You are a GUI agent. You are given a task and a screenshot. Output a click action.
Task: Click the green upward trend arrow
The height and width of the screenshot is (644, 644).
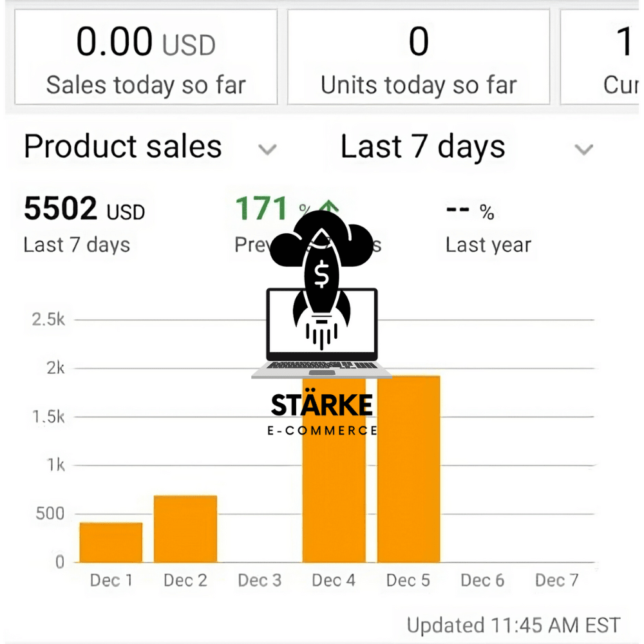[330, 206]
